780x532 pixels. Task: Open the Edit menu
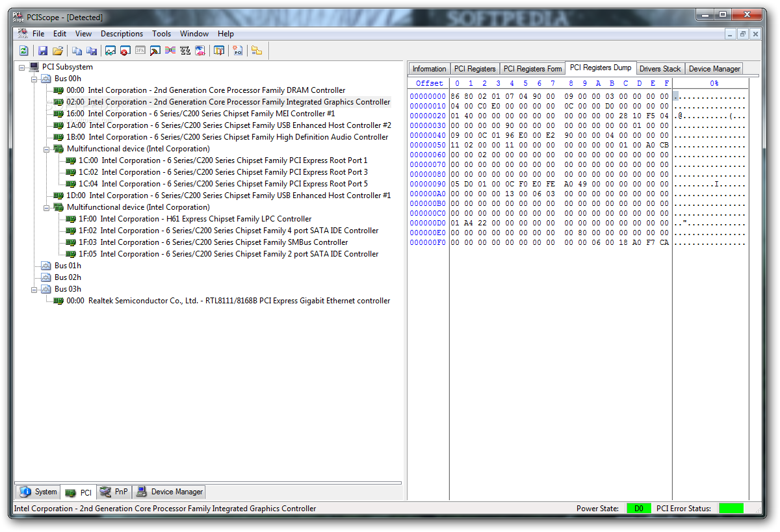pos(60,34)
